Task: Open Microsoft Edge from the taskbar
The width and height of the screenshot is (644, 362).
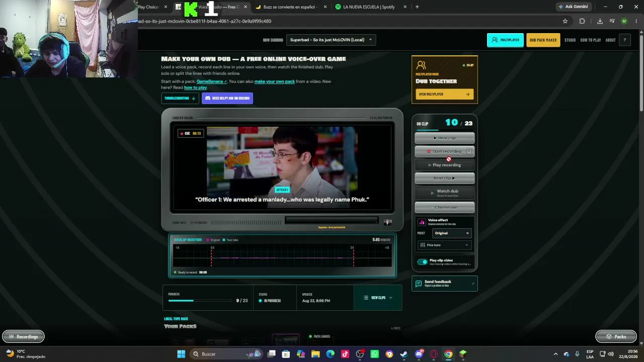Action: (x=330, y=354)
